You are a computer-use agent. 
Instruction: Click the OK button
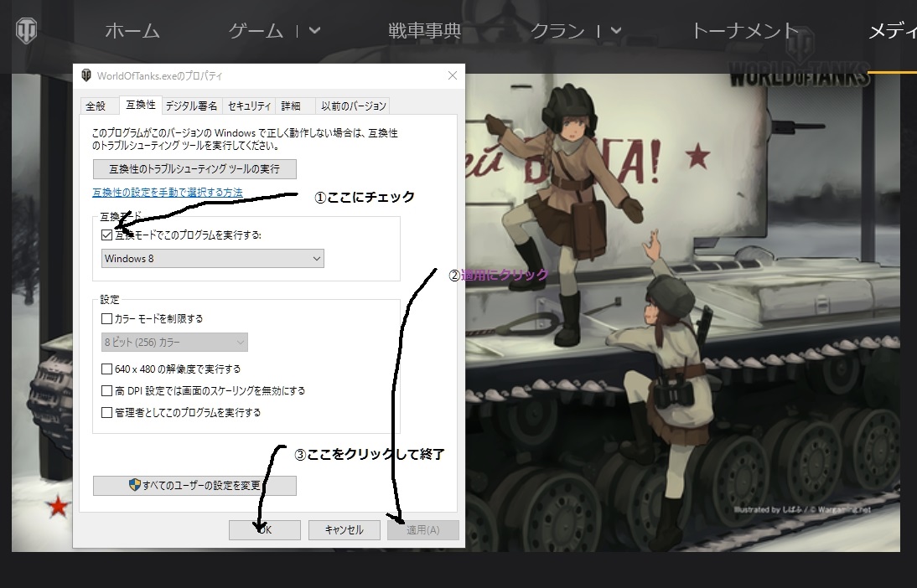265,529
